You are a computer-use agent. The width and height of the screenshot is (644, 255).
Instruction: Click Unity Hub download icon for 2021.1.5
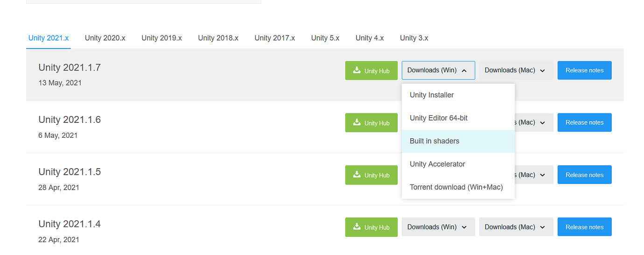357,175
